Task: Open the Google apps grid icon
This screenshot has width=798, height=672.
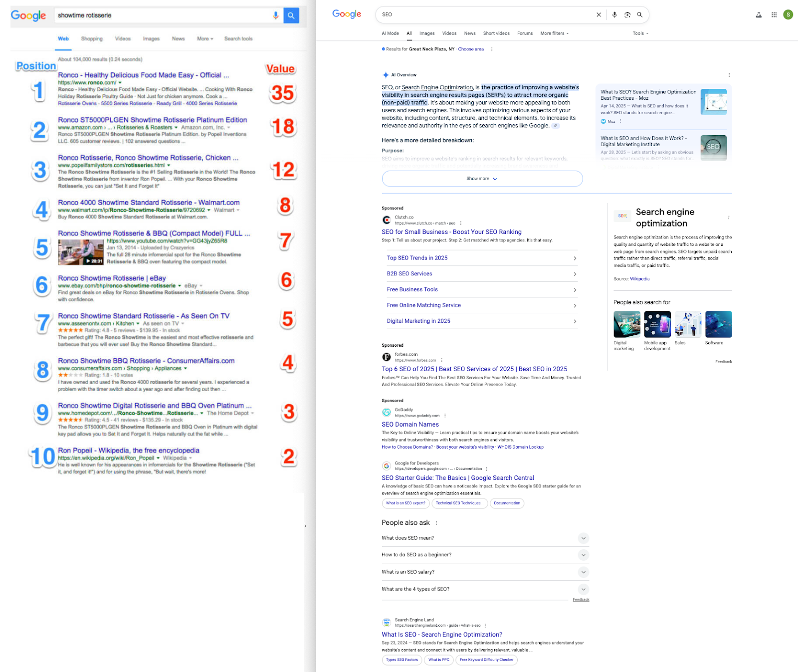Action: pyautogui.click(x=774, y=15)
